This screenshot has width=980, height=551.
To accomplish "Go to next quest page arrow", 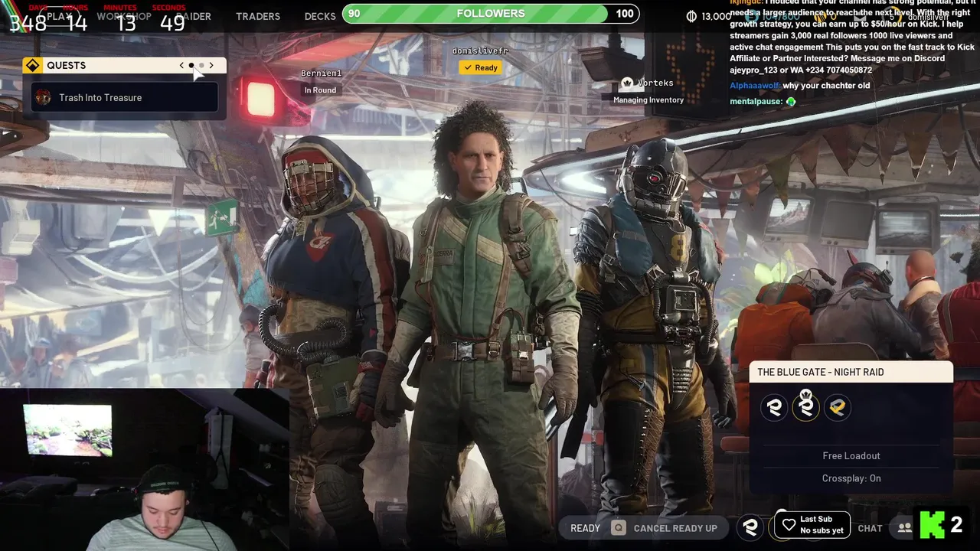I will tap(211, 65).
